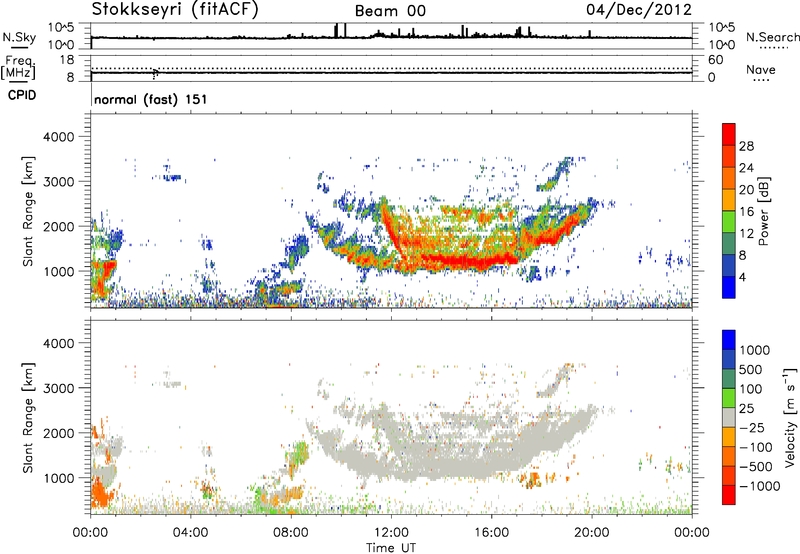Pick the red top segment of Power color bar
Image resolution: width=800 pixels, height=554 pixels.
[x=729, y=134]
